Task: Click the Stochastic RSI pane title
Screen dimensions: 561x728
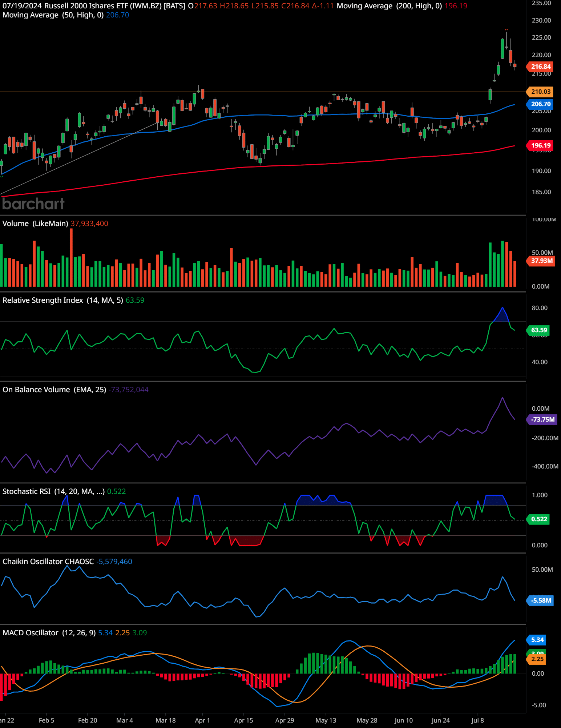Action: pyautogui.click(x=53, y=491)
